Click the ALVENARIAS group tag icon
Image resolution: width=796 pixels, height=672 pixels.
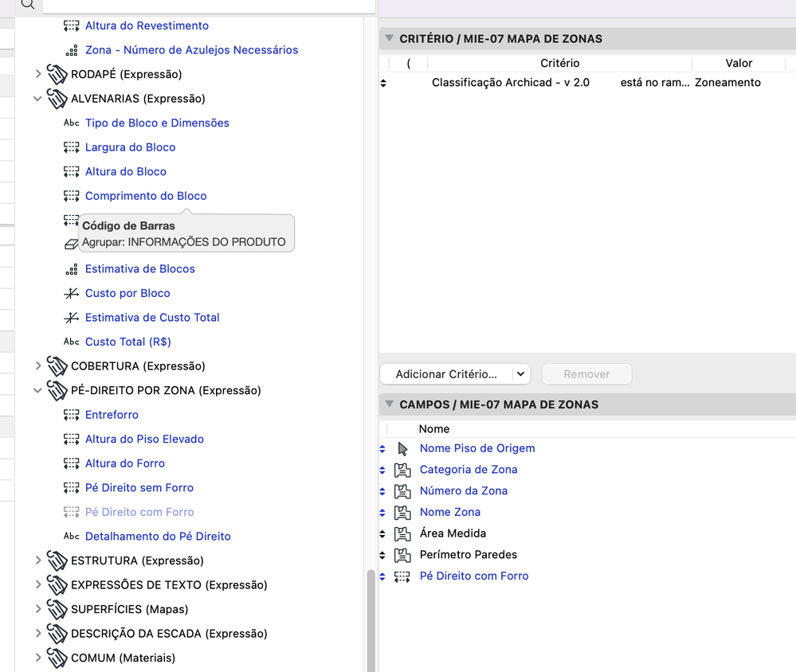coord(57,99)
